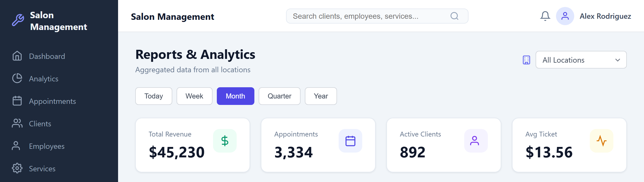This screenshot has height=182, width=644.
Task: Switch time range to Today
Action: [153, 96]
